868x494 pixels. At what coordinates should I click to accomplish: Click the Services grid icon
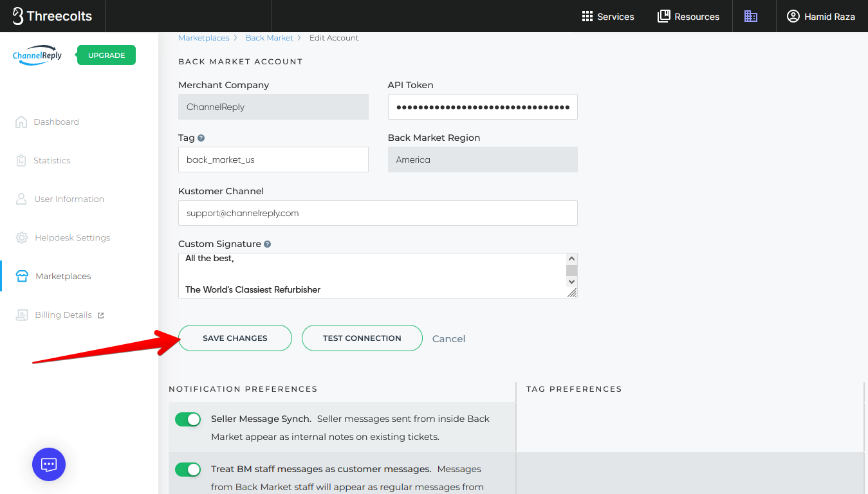(587, 17)
